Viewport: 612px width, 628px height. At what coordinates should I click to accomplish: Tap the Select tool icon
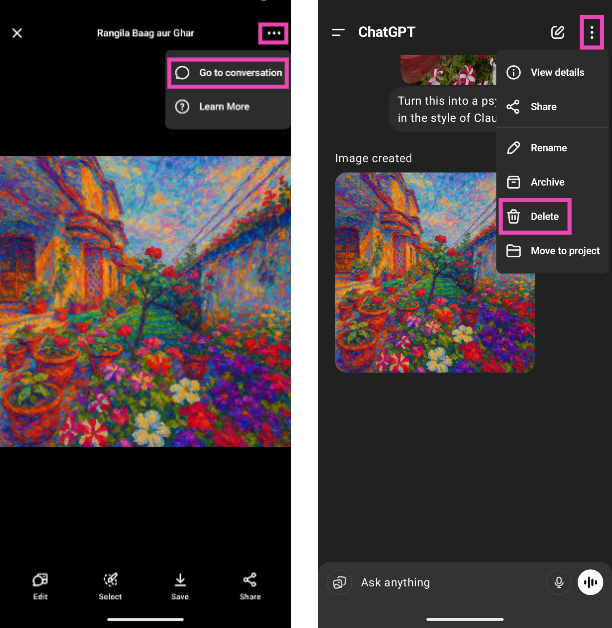pyautogui.click(x=110, y=586)
